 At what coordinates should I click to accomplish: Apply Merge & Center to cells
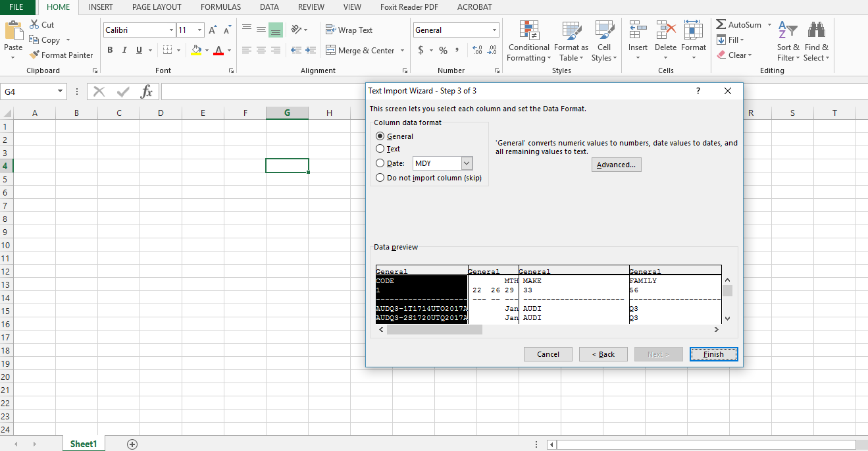(360, 50)
